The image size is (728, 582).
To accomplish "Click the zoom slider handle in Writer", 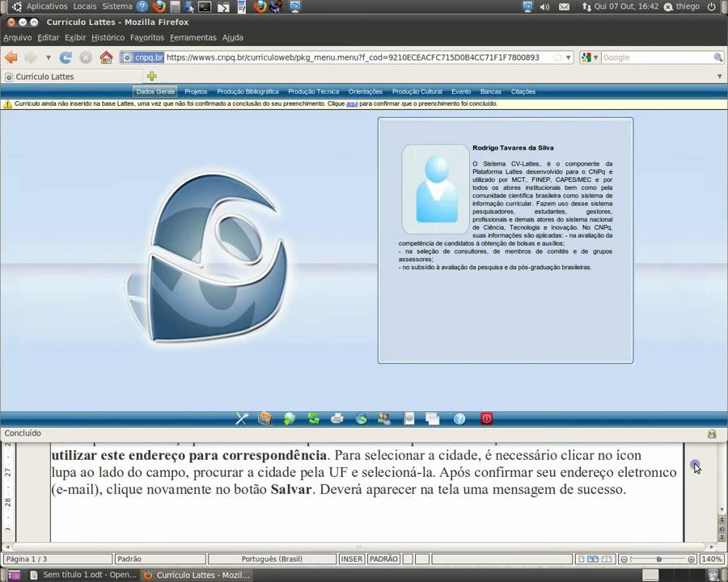I will [x=658, y=559].
